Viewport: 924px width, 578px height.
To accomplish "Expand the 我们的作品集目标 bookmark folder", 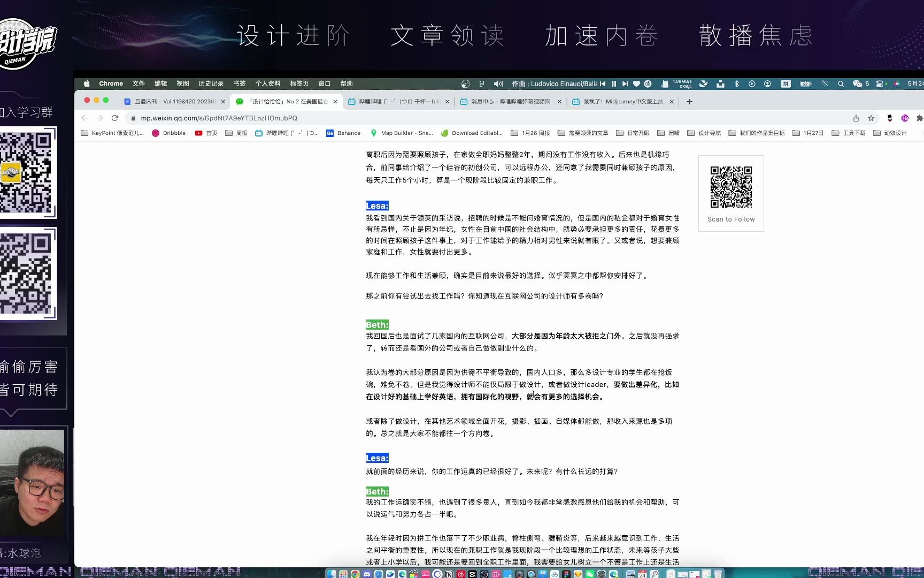I will tap(756, 133).
